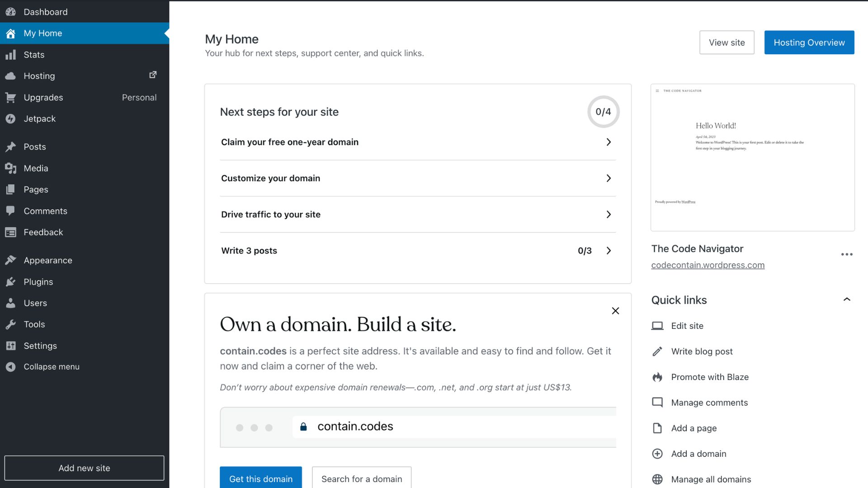
Task: Click Promote with Blaze quick link
Action: 709,377
